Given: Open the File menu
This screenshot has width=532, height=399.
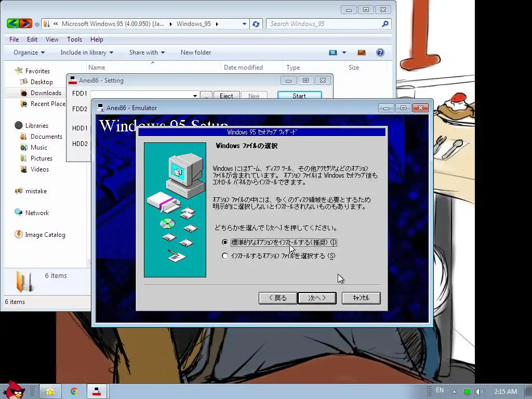Looking at the screenshot, I should click(x=14, y=39).
